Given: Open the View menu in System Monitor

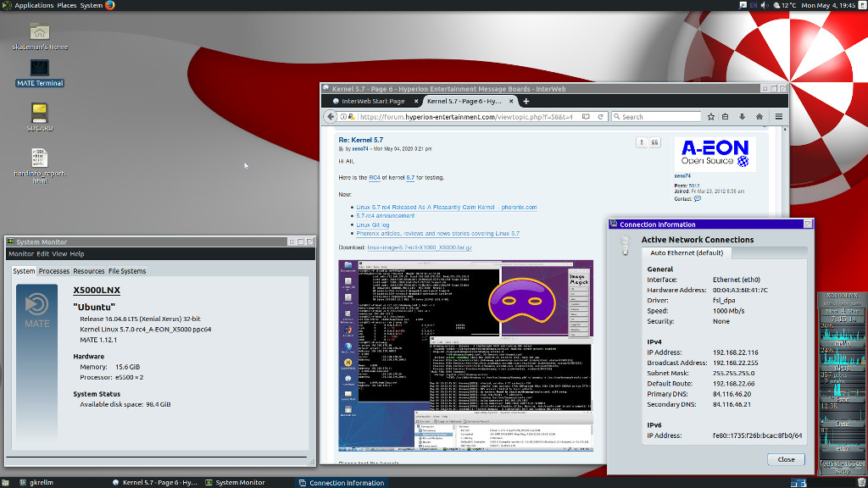Looking at the screenshot, I should point(59,254).
